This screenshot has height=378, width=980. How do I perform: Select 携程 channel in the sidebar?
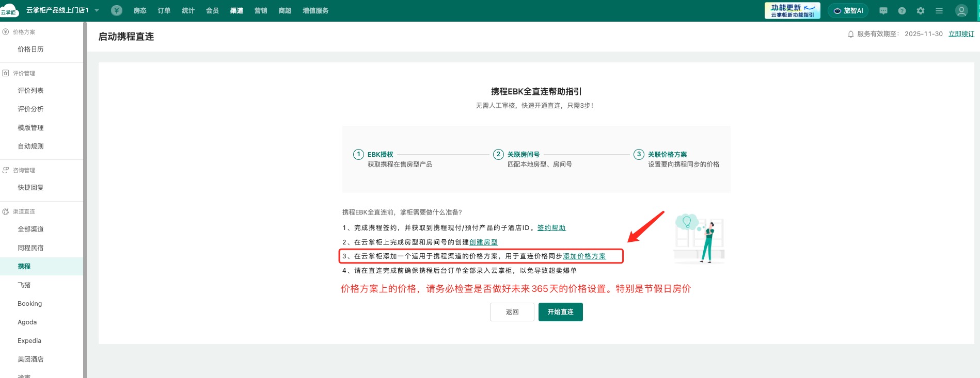coord(24,267)
